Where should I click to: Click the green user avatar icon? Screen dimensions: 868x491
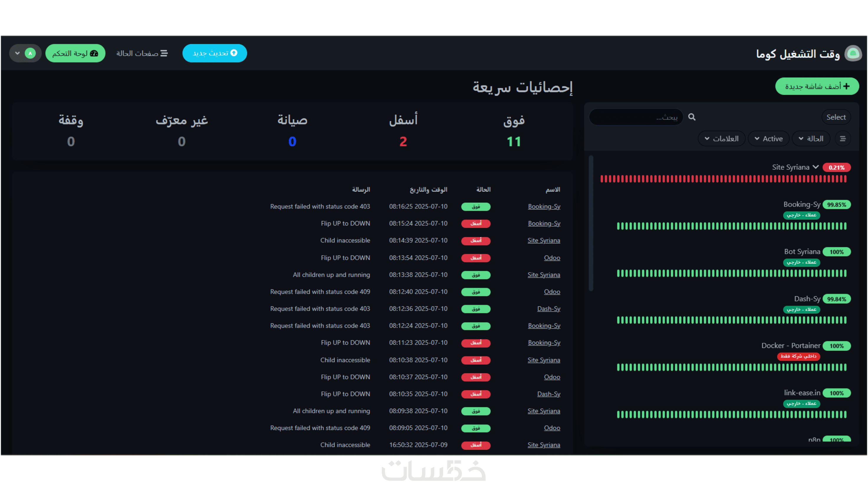pyautogui.click(x=30, y=53)
